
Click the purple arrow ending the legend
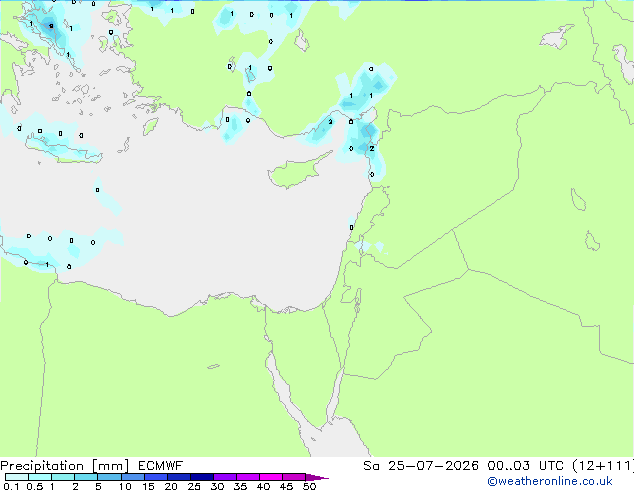coord(317,477)
